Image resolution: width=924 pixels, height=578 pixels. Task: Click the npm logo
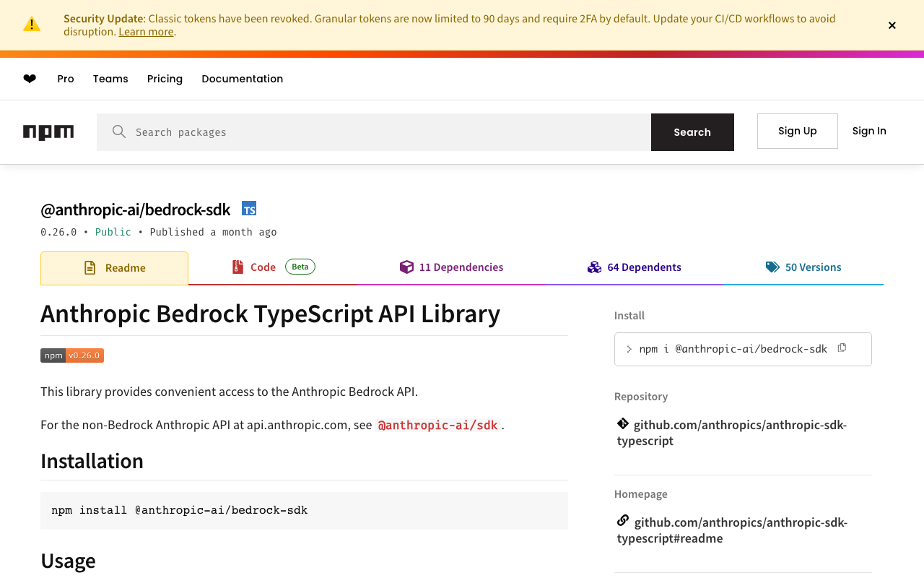click(48, 132)
